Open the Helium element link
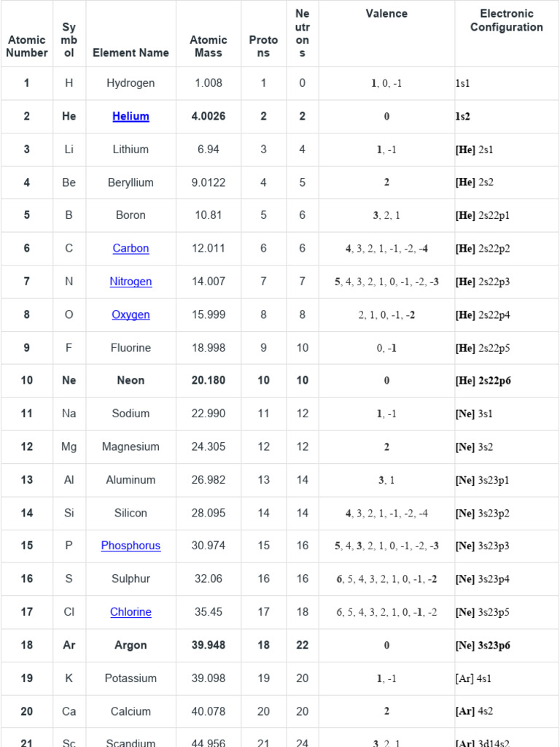560x747 pixels. click(131, 116)
